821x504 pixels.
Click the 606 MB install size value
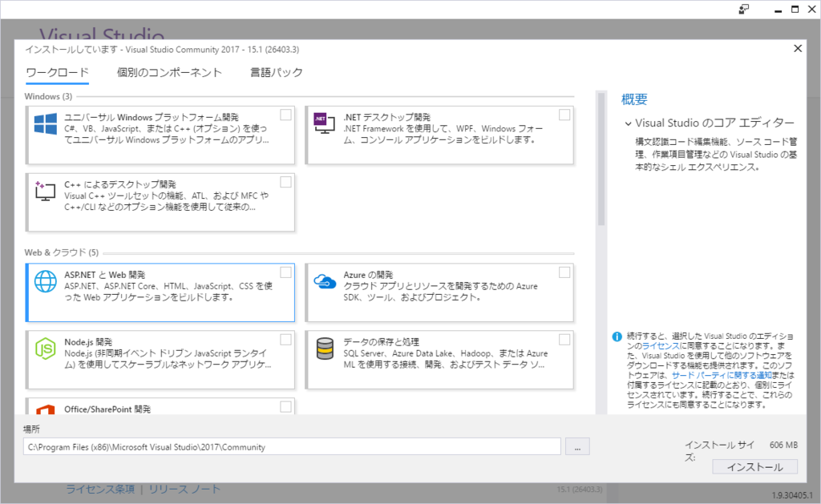tap(783, 445)
